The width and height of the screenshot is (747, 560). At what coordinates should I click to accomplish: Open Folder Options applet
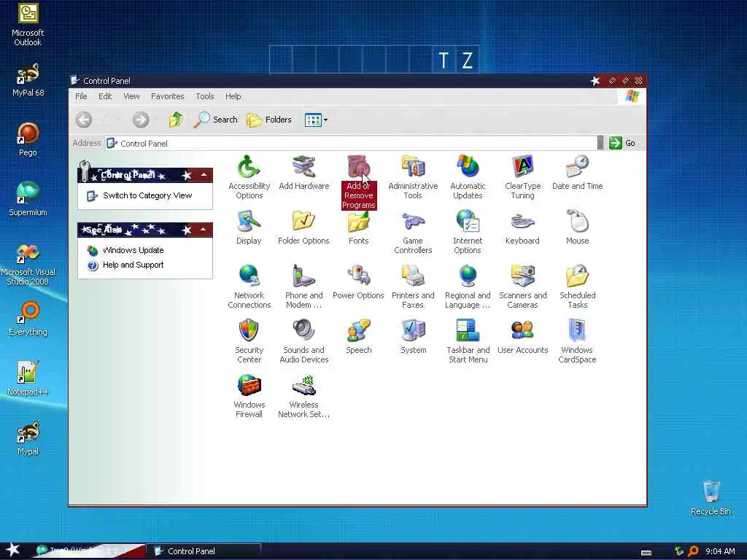[x=304, y=227]
